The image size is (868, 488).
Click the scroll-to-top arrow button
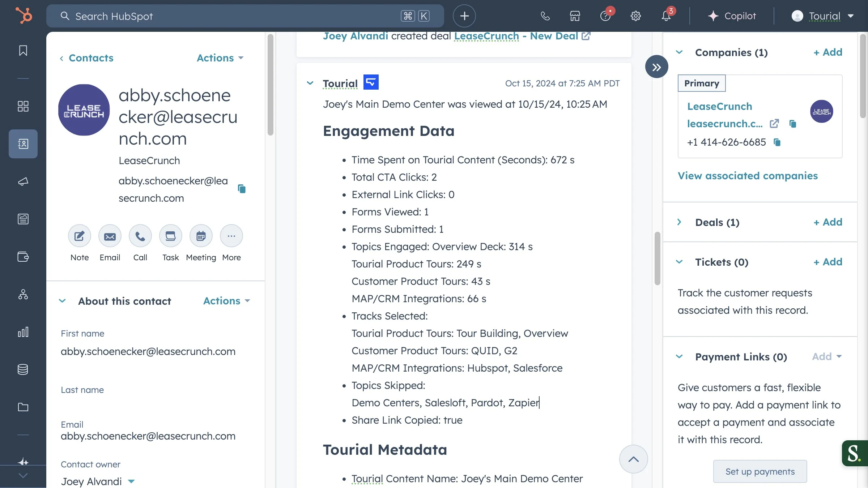pyautogui.click(x=633, y=459)
